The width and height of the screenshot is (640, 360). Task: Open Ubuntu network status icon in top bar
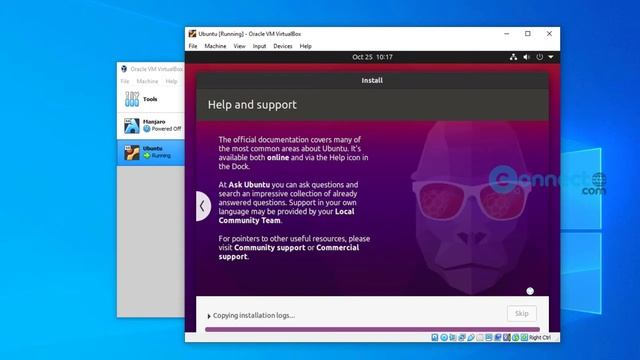click(513, 57)
